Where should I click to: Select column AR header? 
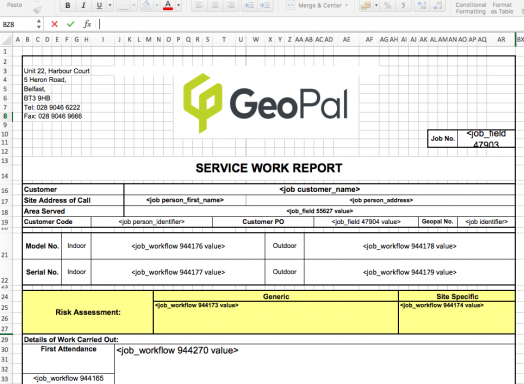click(501, 40)
